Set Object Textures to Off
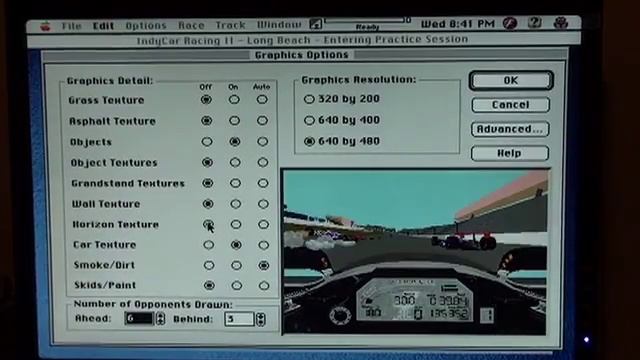The height and width of the screenshot is (360, 640). pyautogui.click(x=207, y=162)
